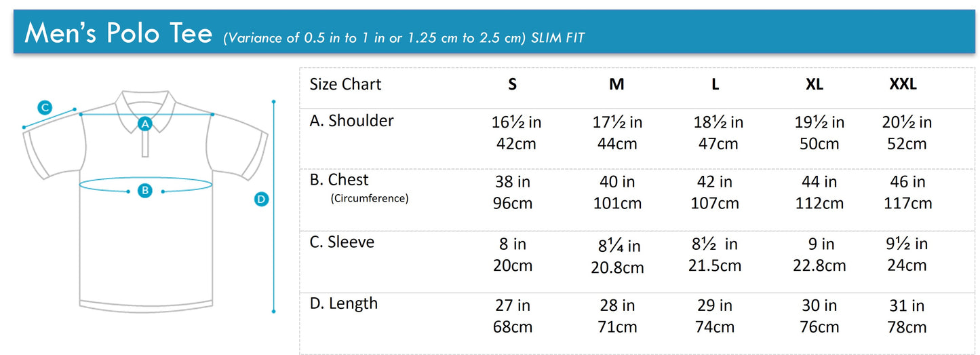Screen dimensions: 980x355
Task: Select the L size column header
Action: point(716,85)
